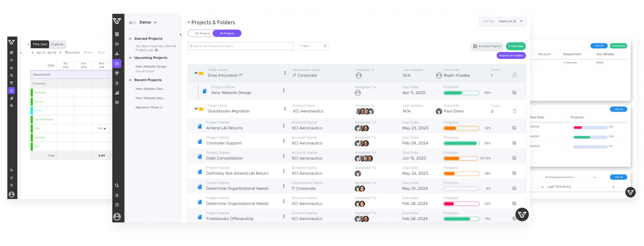
Task: Switch time card to Expense
Action: [57, 44]
